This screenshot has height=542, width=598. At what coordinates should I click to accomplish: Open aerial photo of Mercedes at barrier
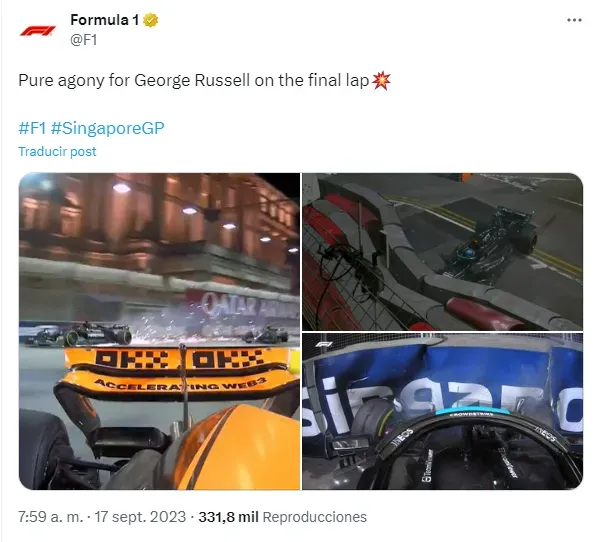coord(442,251)
